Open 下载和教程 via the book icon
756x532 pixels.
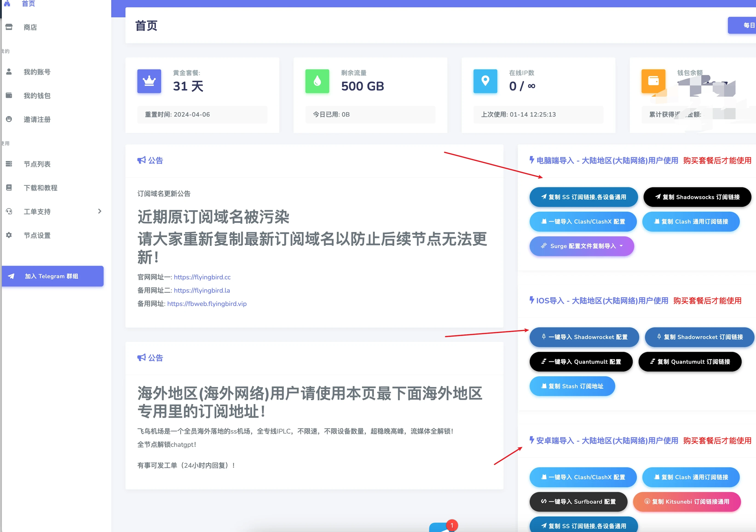tap(9, 188)
